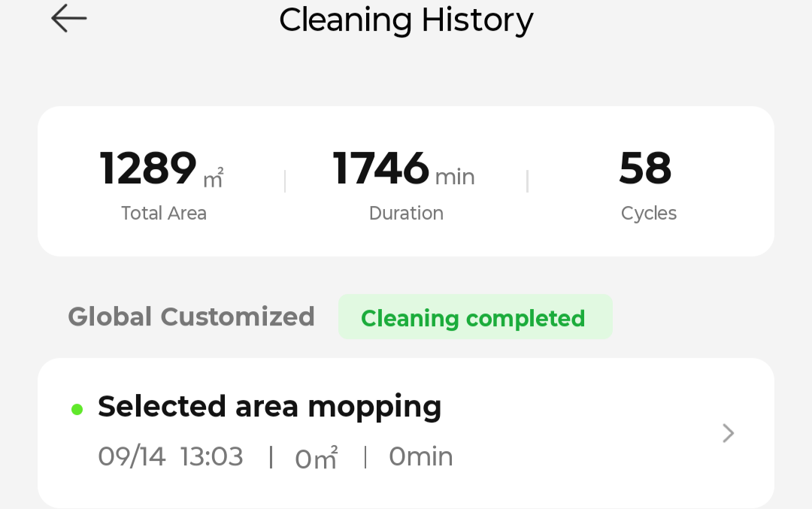812x509 pixels.
Task: Tap the 58 cycles count
Action: pyautogui.click(x=645, y=168)
